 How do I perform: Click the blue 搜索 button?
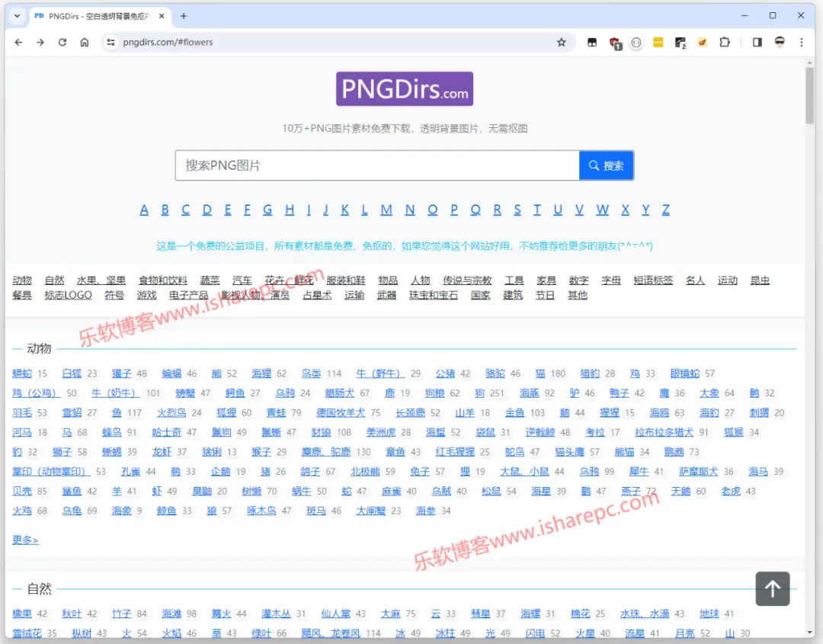[607, 165]
